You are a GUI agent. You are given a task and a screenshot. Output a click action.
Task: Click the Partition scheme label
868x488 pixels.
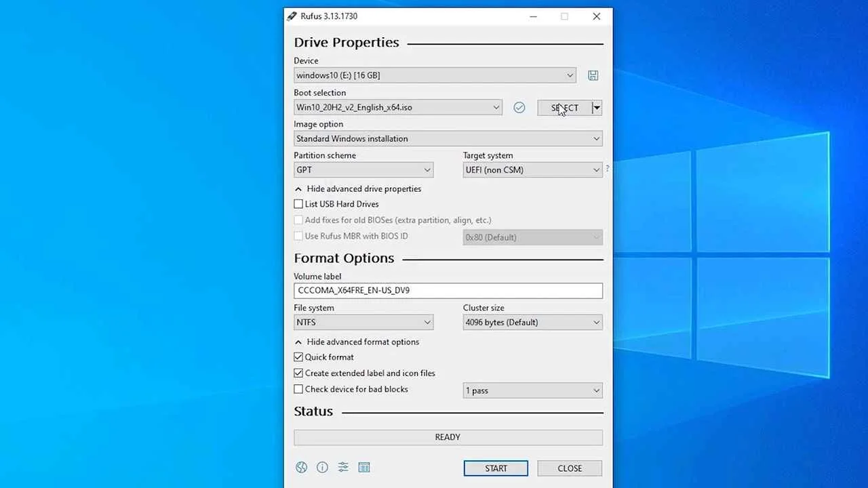tap(325, 156)
